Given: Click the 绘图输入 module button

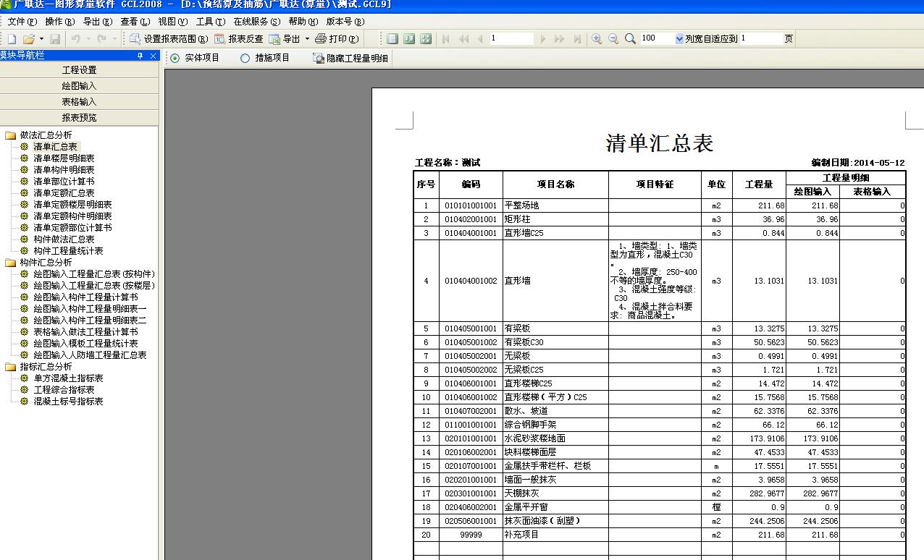Looking at the screenshot, I should 79,86.
